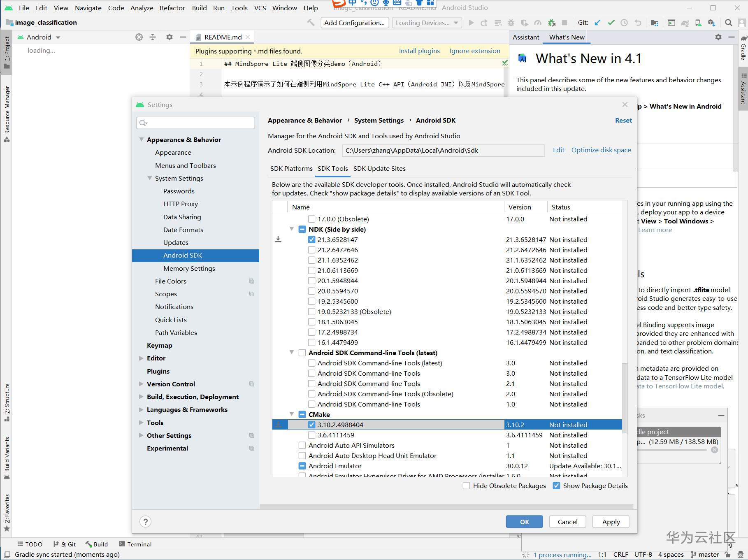
Task: Open the Gradle side panel
Action: pos(743,47)
